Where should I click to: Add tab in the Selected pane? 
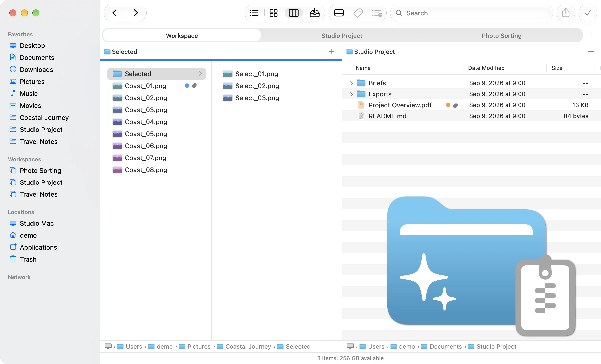tap(332, 52)
